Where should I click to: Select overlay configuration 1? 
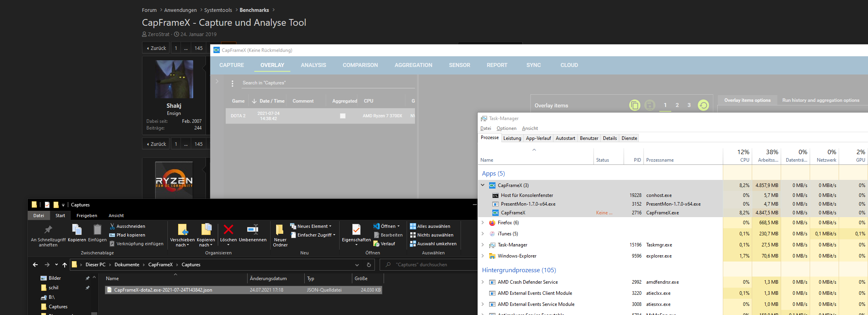tap(665, 105)
